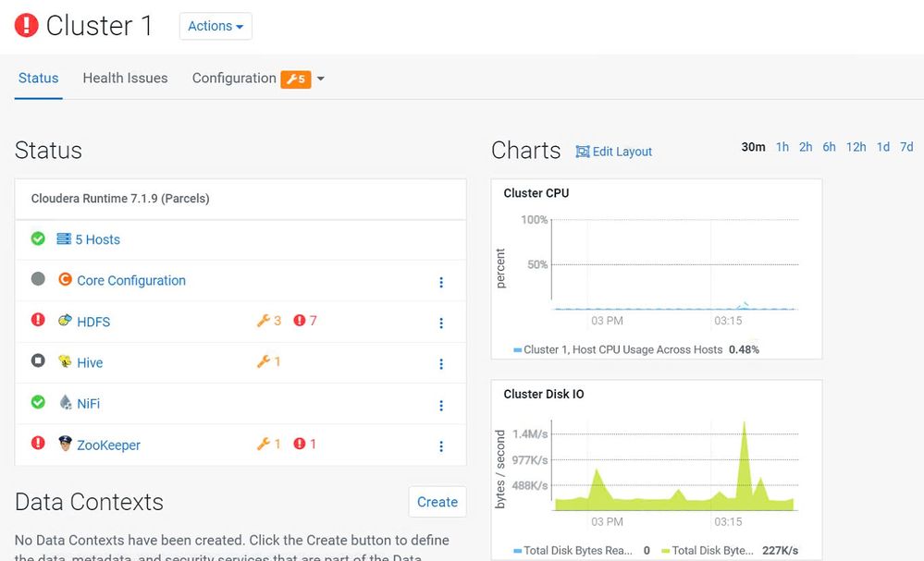This screenshot has height=561, width=924.
Task: Select the 1h chart time range
Action: (782, 147)
